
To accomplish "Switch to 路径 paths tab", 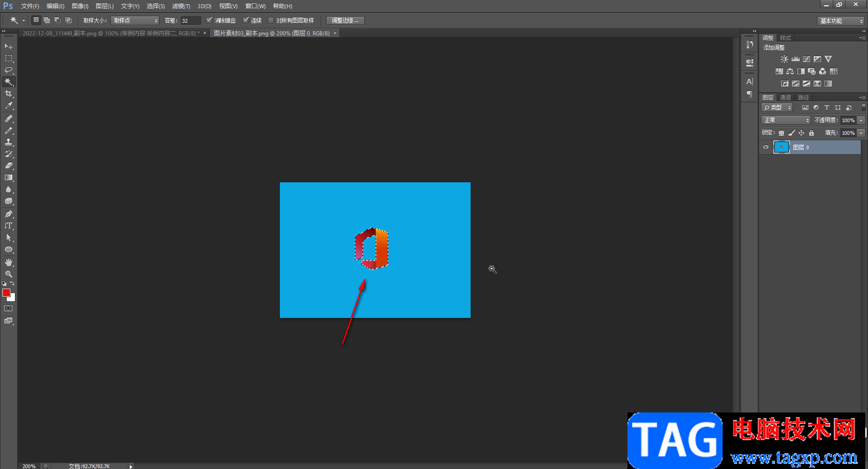I will pyautogui.click(x=803, y=97).
